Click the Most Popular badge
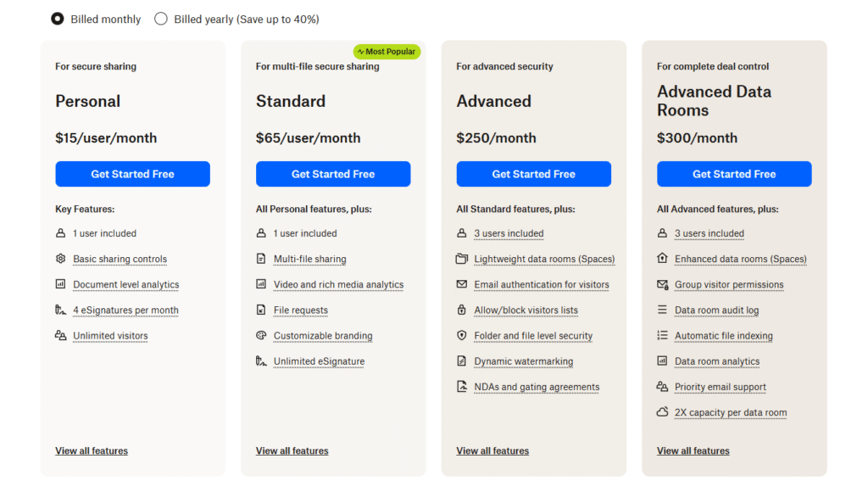Viewport: 868px width, 481px height. click(x=387, y=52)
